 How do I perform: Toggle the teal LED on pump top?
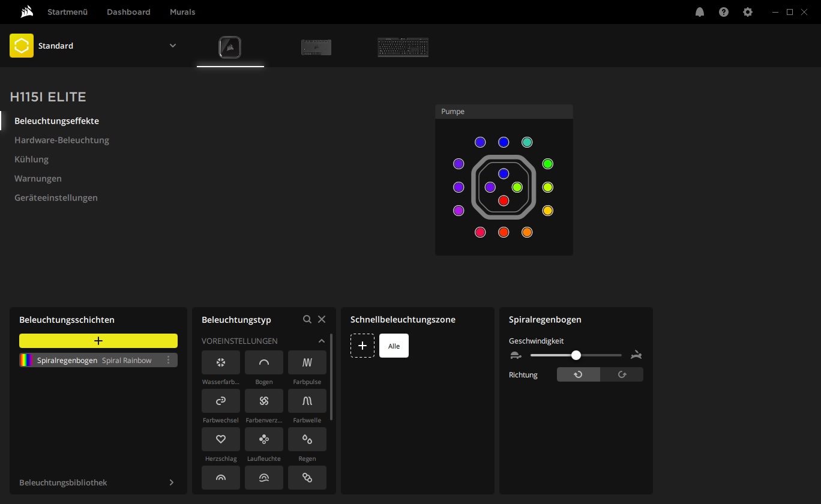527,142
